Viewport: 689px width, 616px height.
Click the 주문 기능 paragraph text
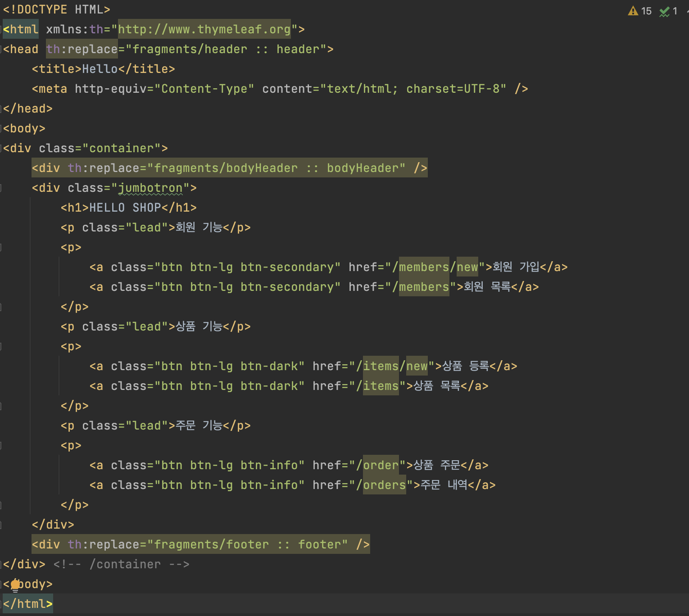[x=199, y=426]
